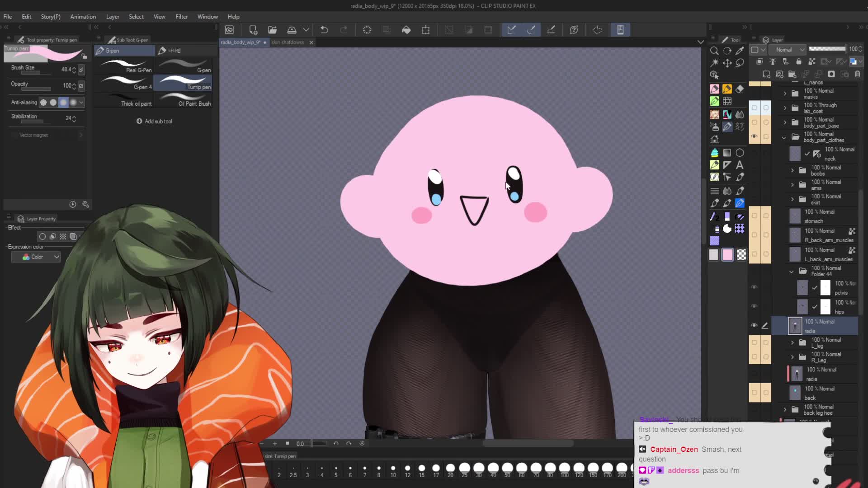Open the Filter menu
The height and width of the screenshot is (488, 868).
[182, 17]
